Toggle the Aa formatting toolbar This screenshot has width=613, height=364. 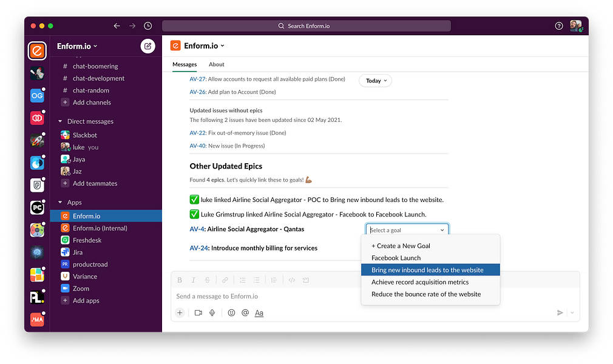(259, 313)
